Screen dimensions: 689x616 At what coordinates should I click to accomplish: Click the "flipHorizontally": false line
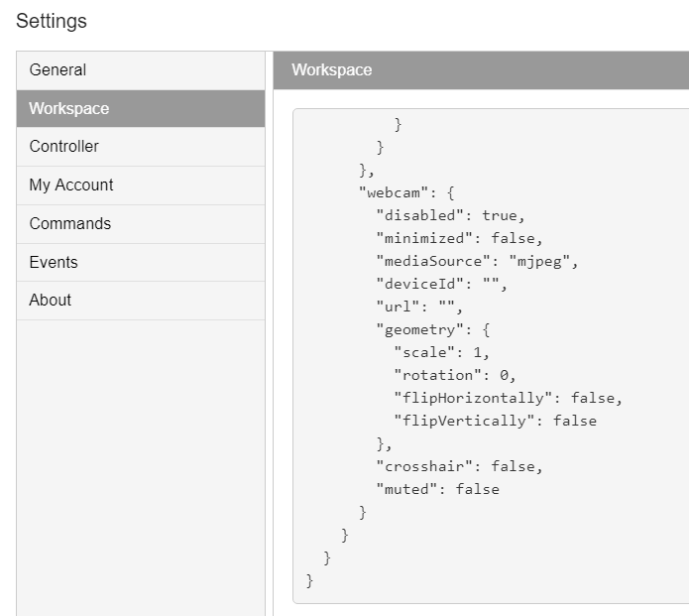(x=508, y=399)
